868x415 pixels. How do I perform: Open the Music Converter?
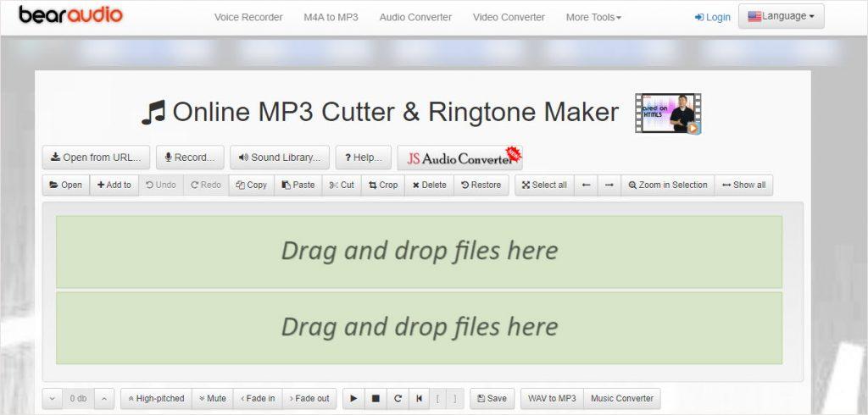(x=622, y=398)
